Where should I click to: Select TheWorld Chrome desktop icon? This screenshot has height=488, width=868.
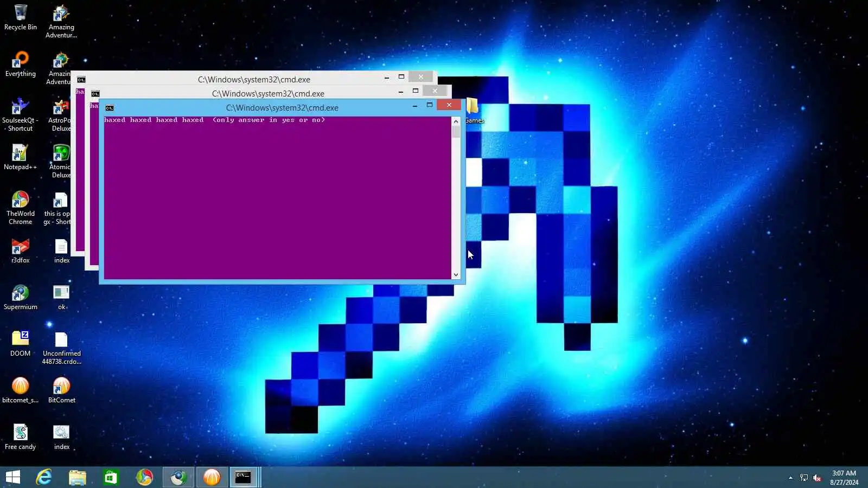21,208
